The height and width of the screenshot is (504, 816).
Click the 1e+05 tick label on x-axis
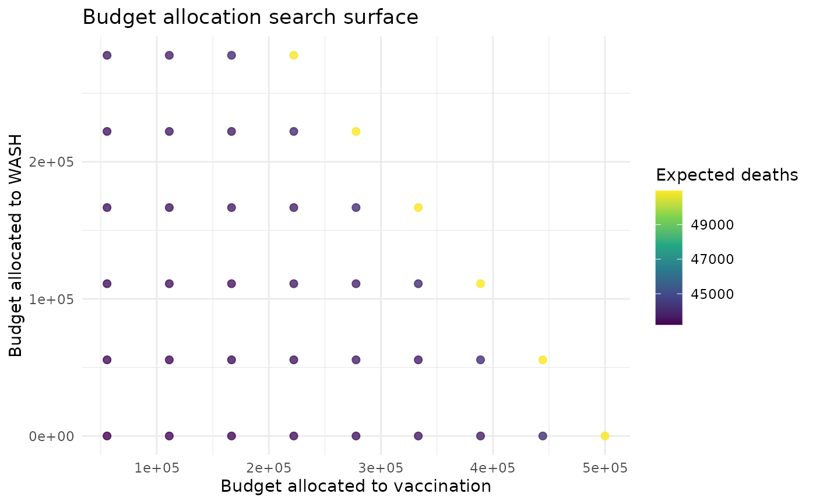pyautogui.click(x=156, y=468)
